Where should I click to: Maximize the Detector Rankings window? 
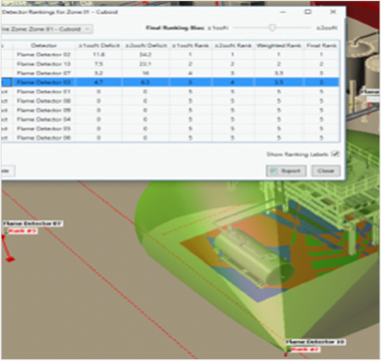click(x=308, y=12)
